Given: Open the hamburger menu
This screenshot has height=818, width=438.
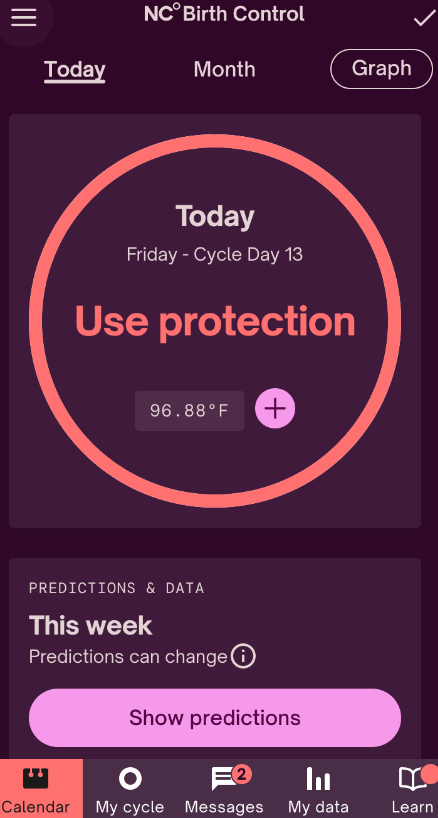Looking at the screenshot, I should [x=23, y=18].
